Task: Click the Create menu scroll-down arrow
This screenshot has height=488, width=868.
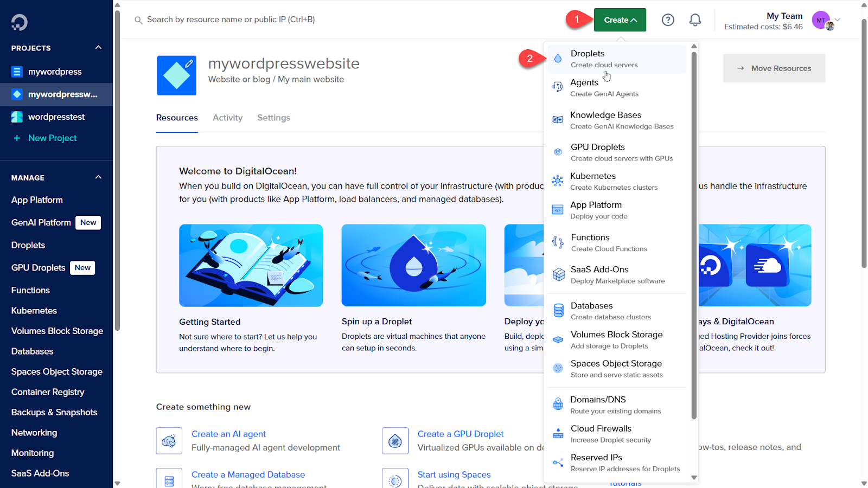Action: (x=694, y=478)
